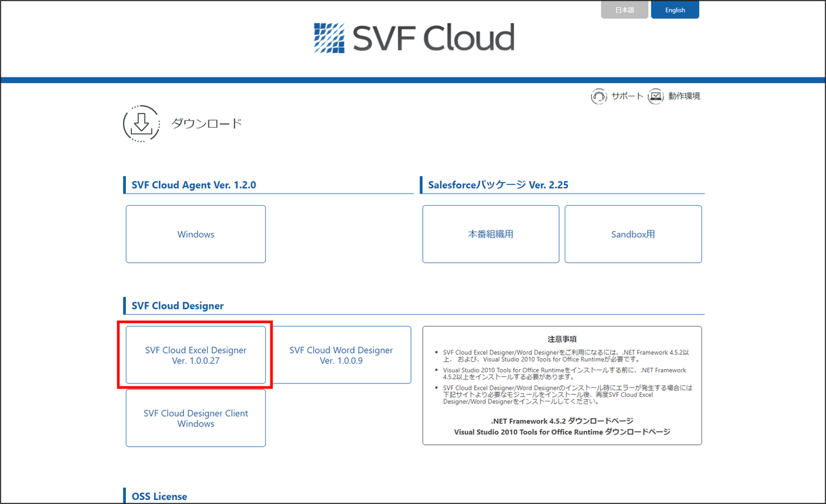Open the .NET Framework 4.5.2 download page
The width and height of the screenshot is (826, 504).
coord(561,421)
